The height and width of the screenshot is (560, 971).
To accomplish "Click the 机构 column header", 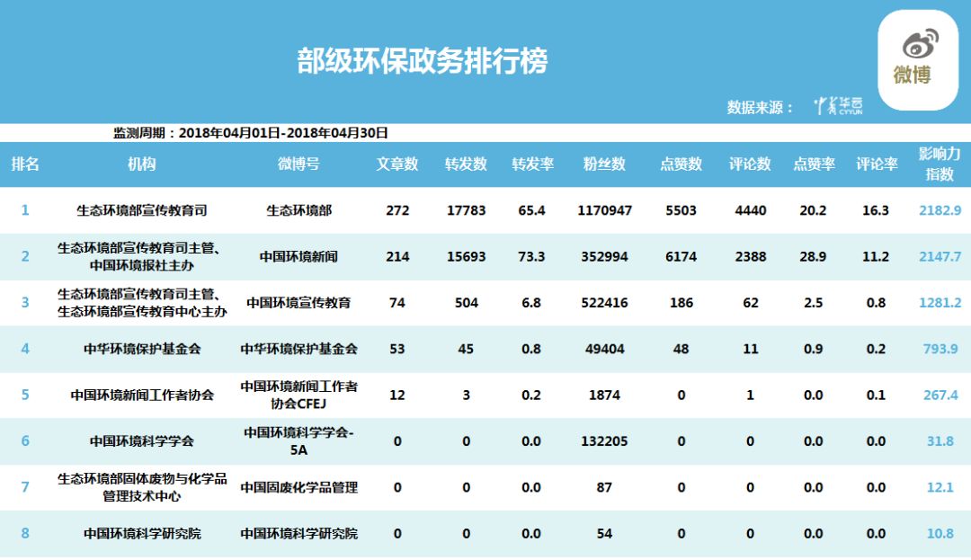I will (x=142, y=164).
